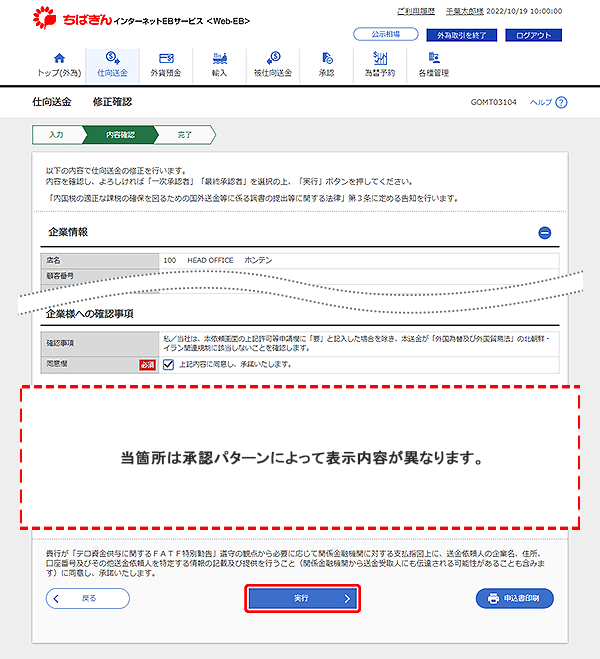
Task: Click the 完了 step indicator
Action: (184, 135)
